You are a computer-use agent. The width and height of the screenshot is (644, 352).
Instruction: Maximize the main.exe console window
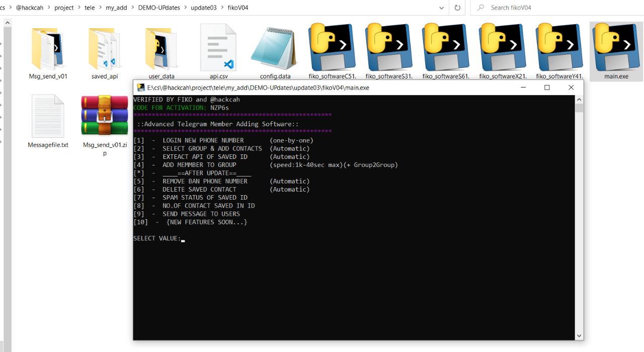547,87
